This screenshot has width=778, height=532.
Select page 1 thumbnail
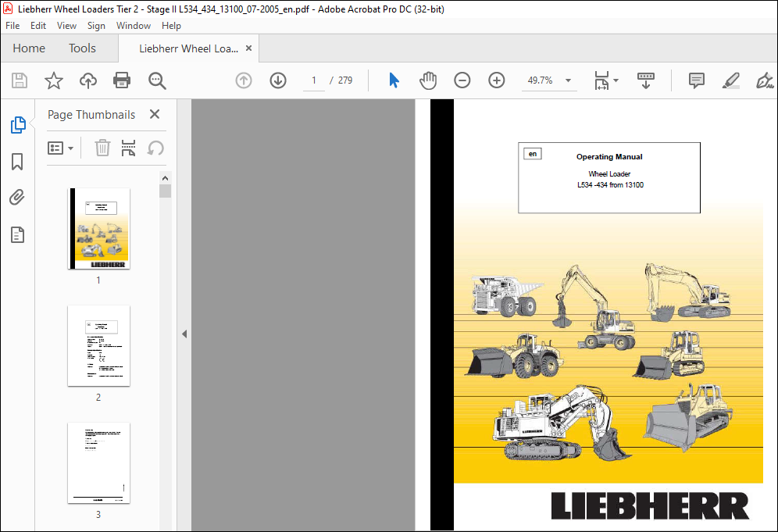[98, 229]
